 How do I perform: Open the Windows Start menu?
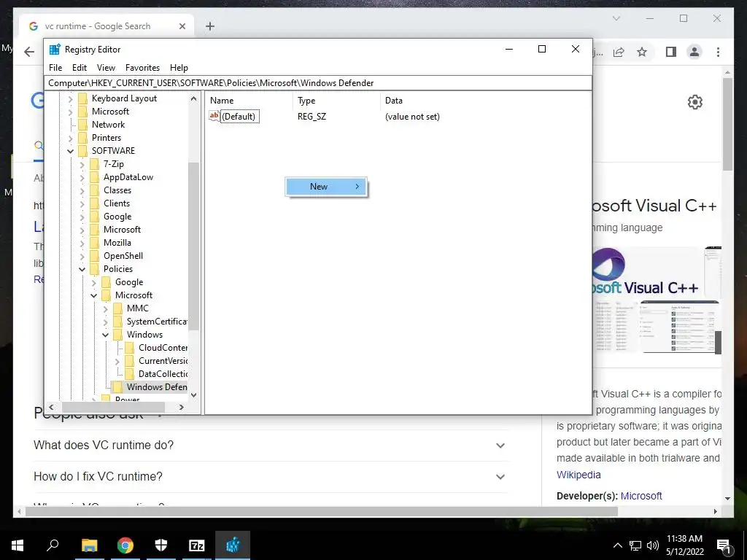pos(18,545)
